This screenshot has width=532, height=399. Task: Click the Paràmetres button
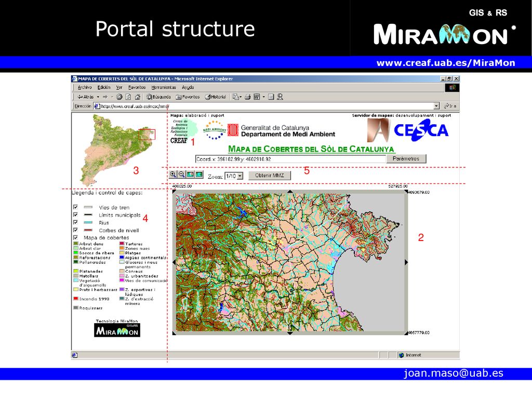pos(406,158)
